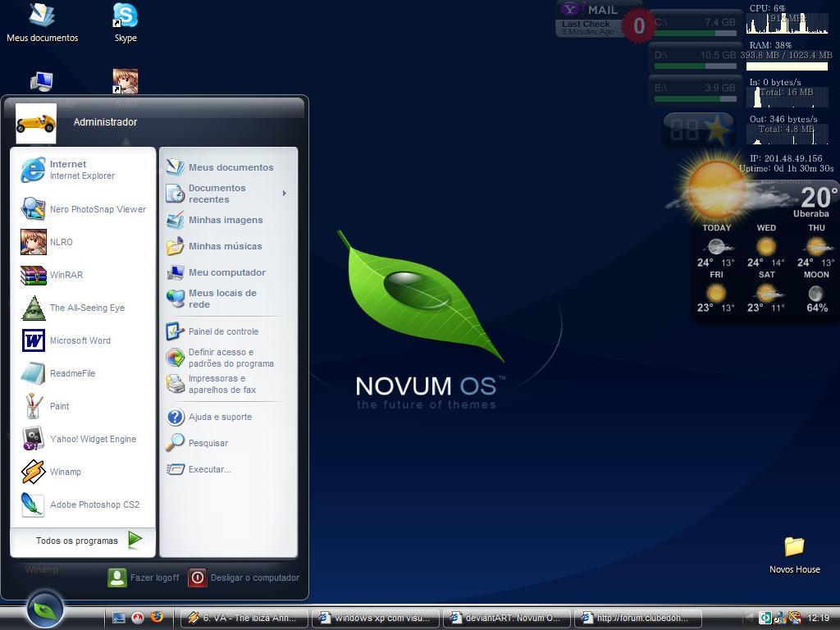
Task: Click the E:\ drive usage bar
Action: (x=696, y=98)
